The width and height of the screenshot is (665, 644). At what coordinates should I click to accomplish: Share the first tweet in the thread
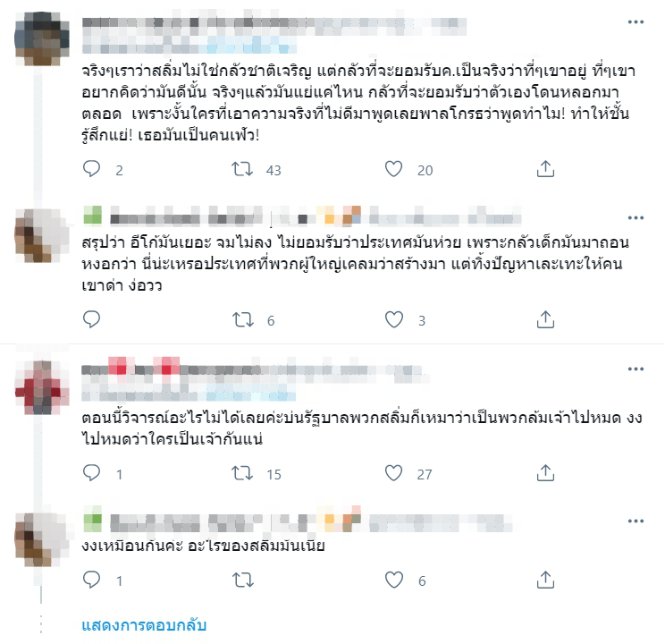pos(545,169)
